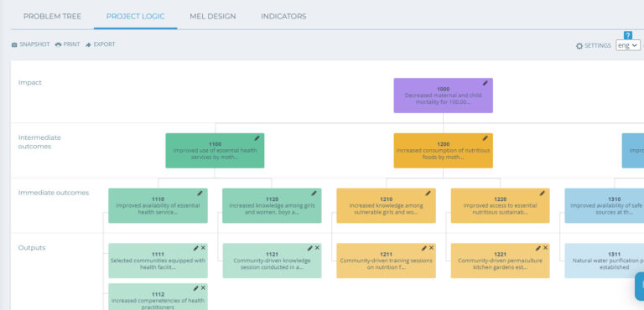Click pencil icon on output 1211
This screenshot has height=310, width=644.
(424, 248)
